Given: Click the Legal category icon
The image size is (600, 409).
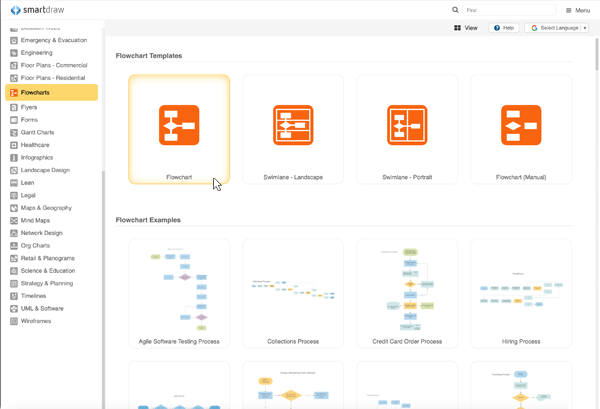Looking at the screenshot, I should tap(14, 196).
